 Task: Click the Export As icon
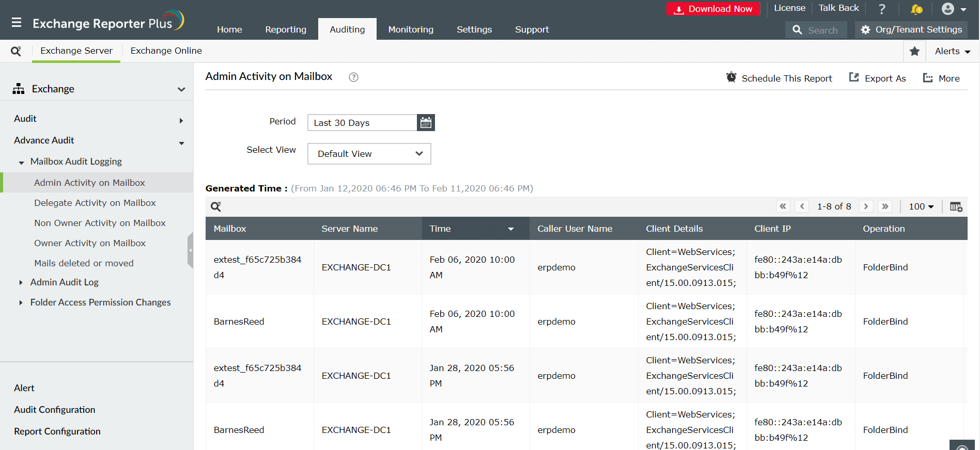pyautogui.click(x=854, y=77)
